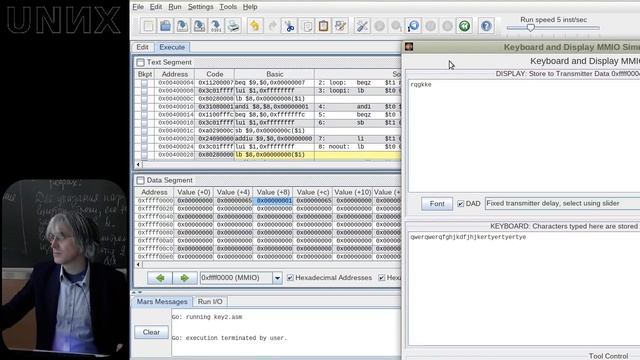Click the Font button

(x=437, y=204)
